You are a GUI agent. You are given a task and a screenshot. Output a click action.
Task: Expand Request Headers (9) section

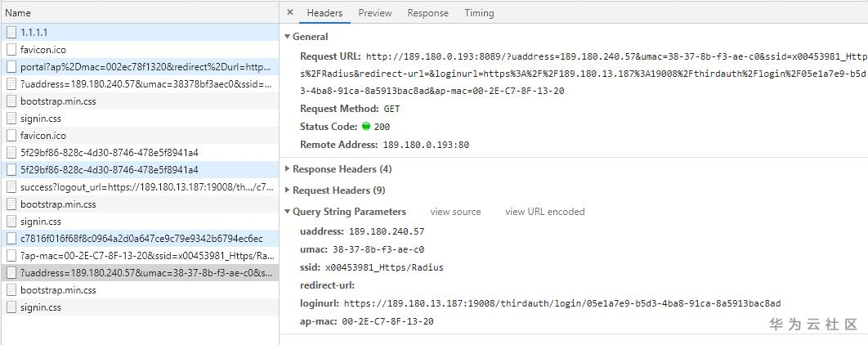tap(287, 190)
